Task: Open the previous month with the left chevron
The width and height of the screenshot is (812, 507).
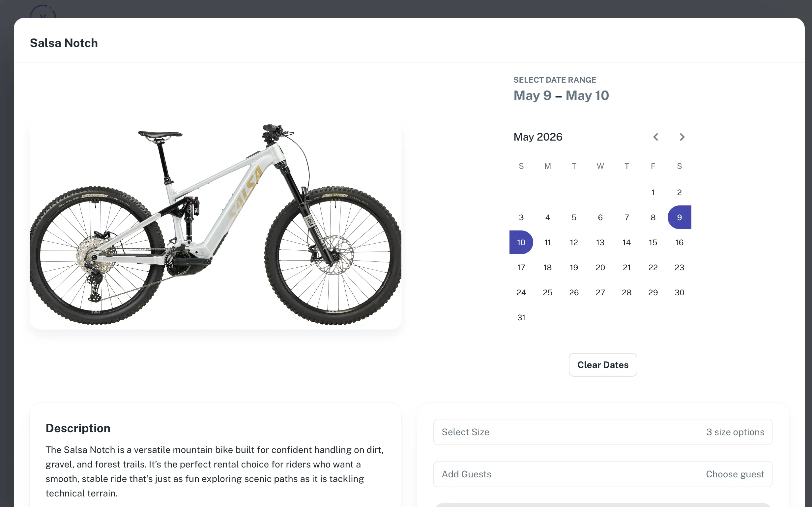Action: (655, 137)
